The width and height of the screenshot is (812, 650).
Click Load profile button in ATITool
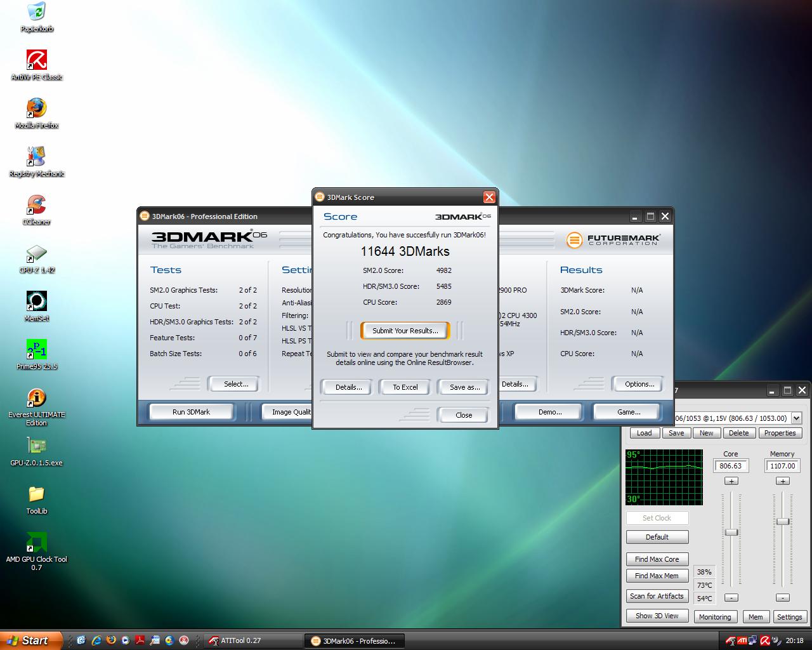[644, 433]
